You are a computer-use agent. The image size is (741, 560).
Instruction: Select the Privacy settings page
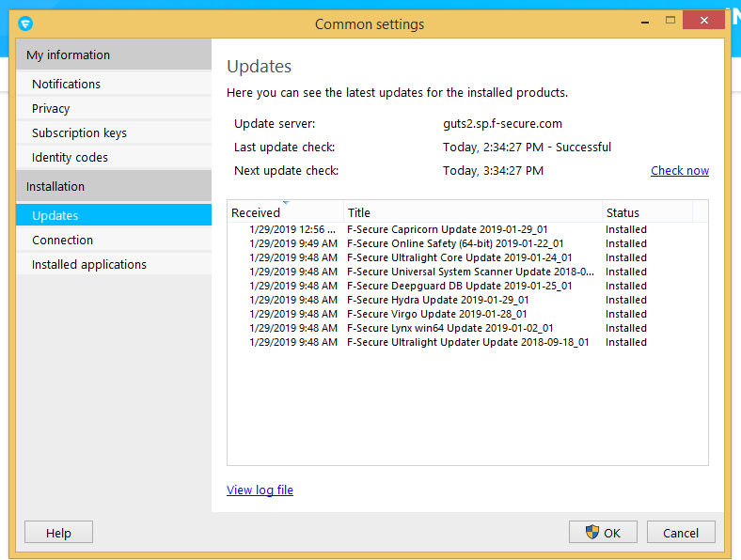pos(51,108)
